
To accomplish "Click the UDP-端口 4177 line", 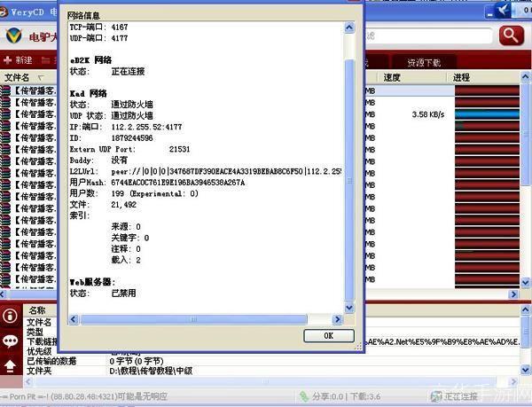I will tap(98, 38).
